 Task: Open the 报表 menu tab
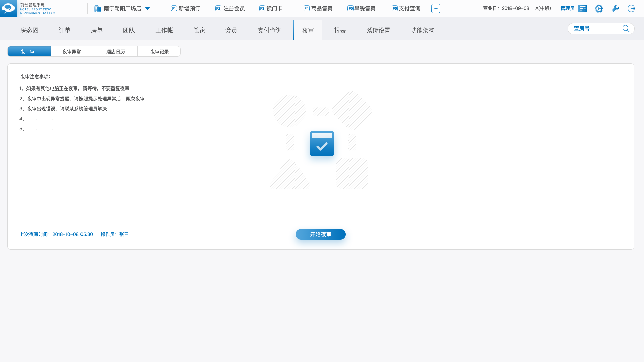click(x=340, y=31)
